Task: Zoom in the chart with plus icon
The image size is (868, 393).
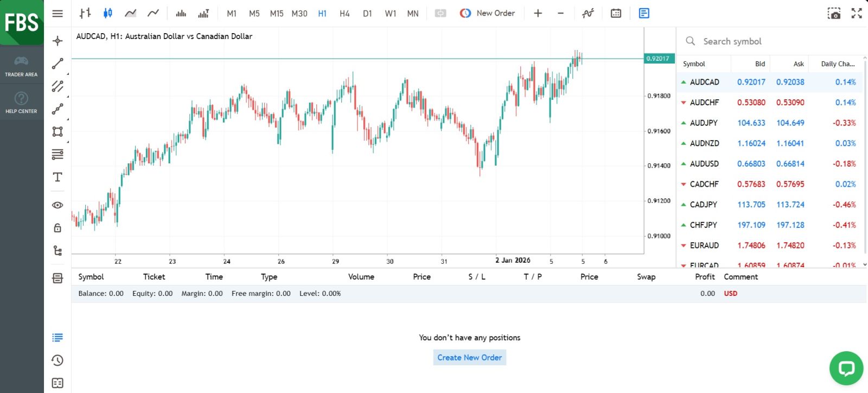Action: (538, 13)
